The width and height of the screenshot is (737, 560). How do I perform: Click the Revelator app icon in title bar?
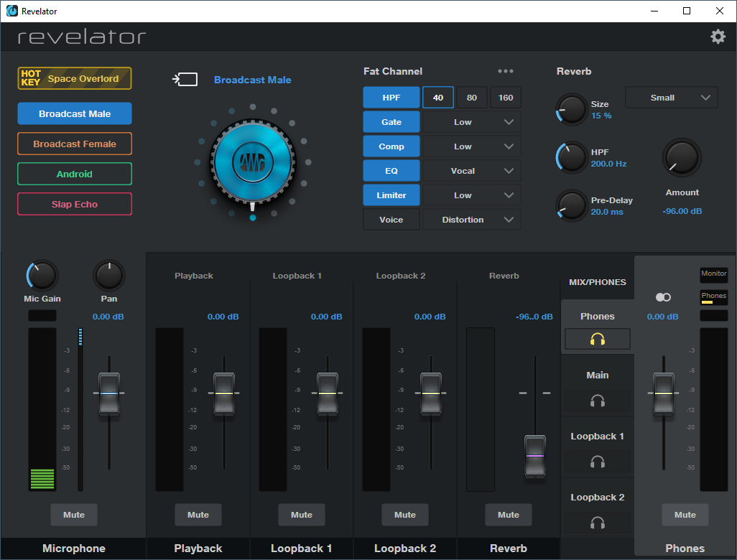11,11
